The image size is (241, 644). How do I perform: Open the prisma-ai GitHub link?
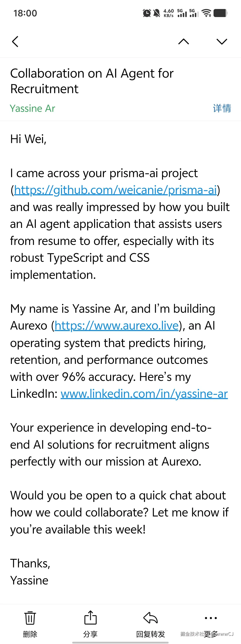pos(115,190)
